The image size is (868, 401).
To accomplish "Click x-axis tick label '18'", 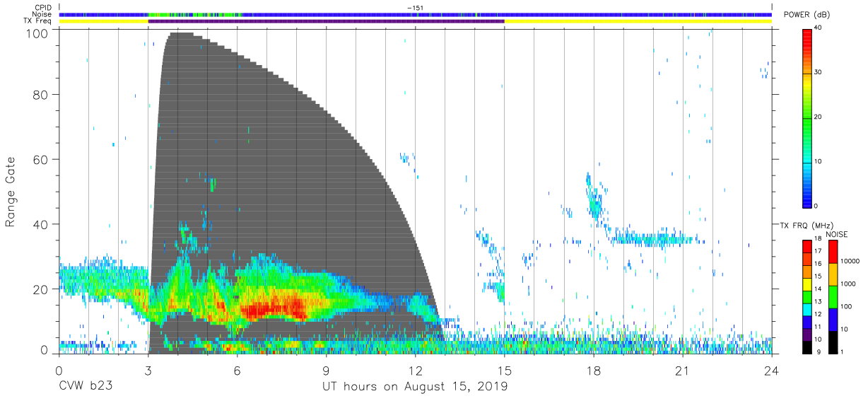I will coord(593,371).
